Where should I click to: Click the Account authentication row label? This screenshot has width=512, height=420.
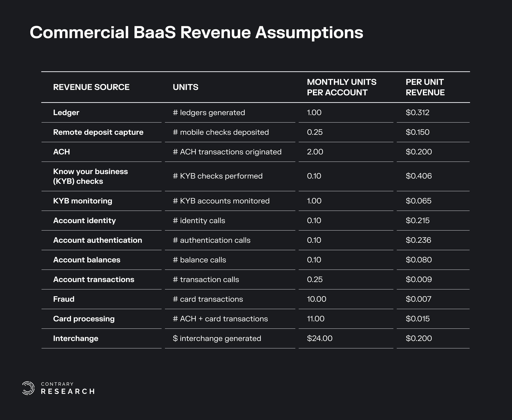point(97,240)
